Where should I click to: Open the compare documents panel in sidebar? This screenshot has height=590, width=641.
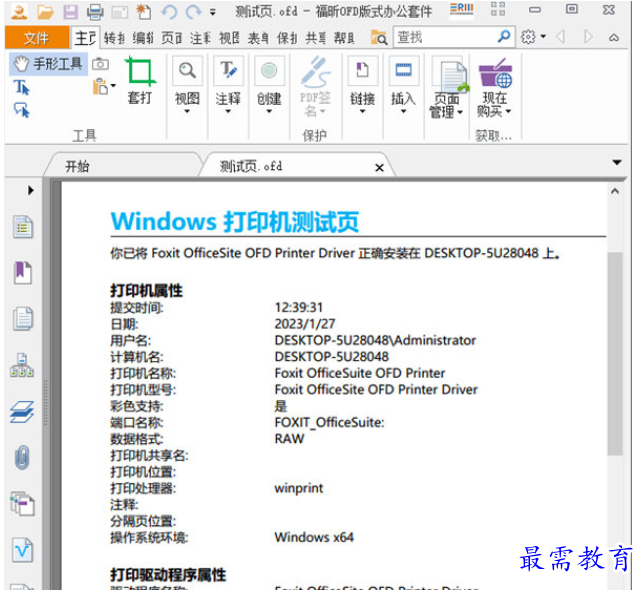[x=22, y=504]
